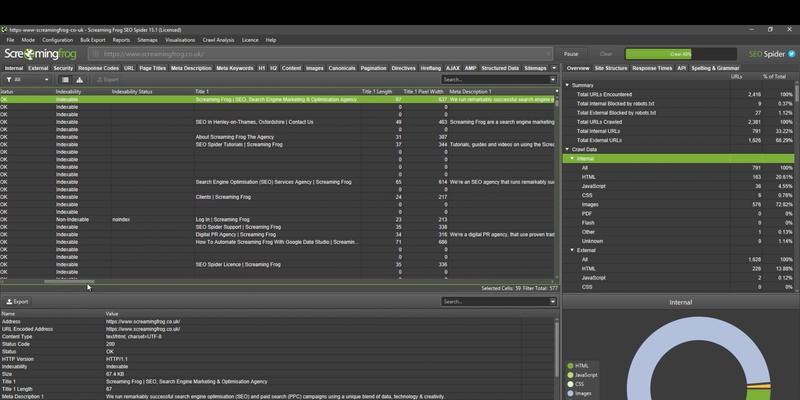The image size is (800, 400).
Task: Open the main table search options dropdown
Action: click(x=553, y=80)
